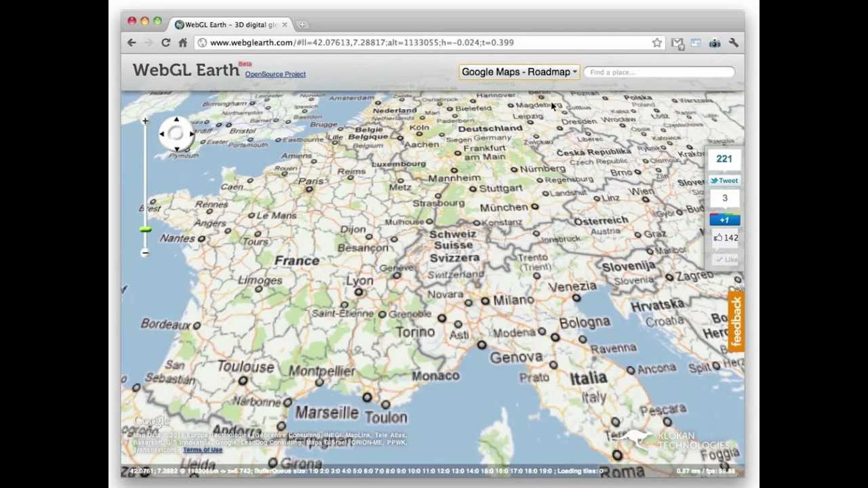Open the Terms of Use link
This screenshot has width=868, height=488.
click(202, 450)
